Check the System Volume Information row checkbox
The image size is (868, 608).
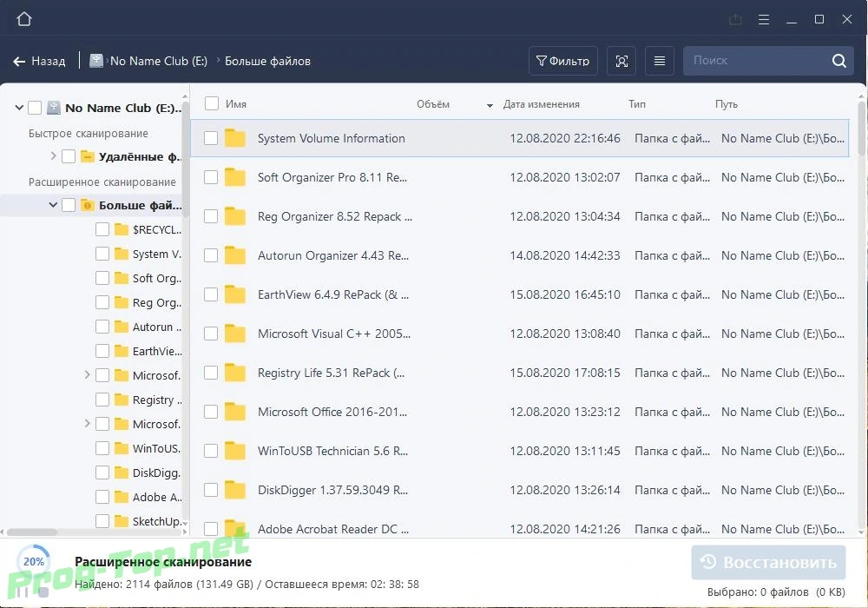(211, 138)
